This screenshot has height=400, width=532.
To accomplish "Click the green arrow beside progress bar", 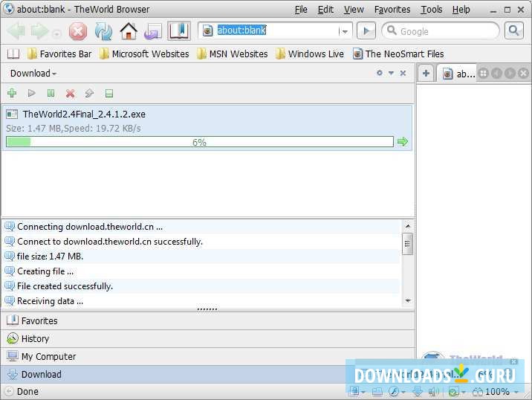I will tap(403, 141).
